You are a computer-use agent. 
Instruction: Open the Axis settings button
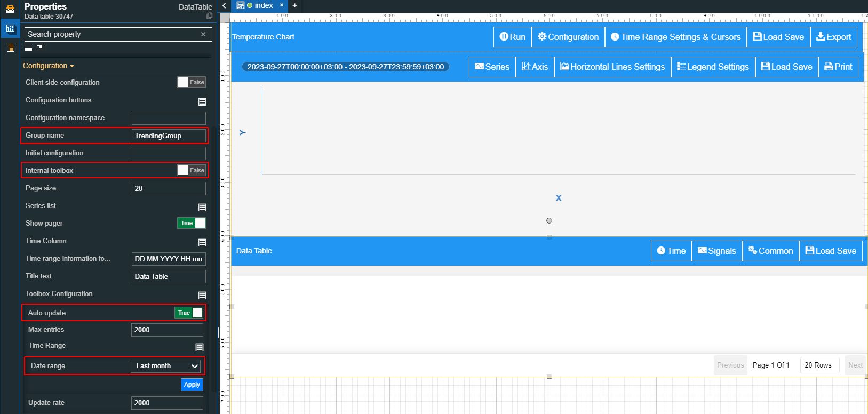point(535,67)
